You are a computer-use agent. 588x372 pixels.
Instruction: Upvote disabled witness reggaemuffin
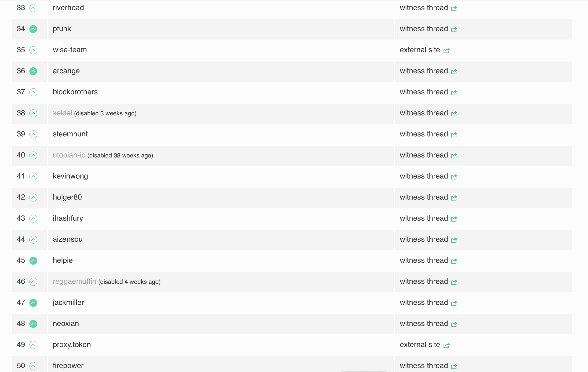pyautogui.click(x=33, y=282)
